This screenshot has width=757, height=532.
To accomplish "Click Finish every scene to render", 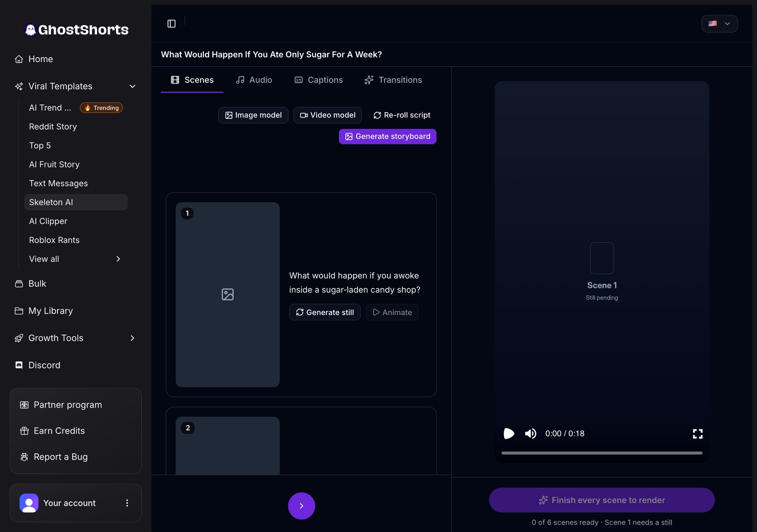I will (602, 500).
